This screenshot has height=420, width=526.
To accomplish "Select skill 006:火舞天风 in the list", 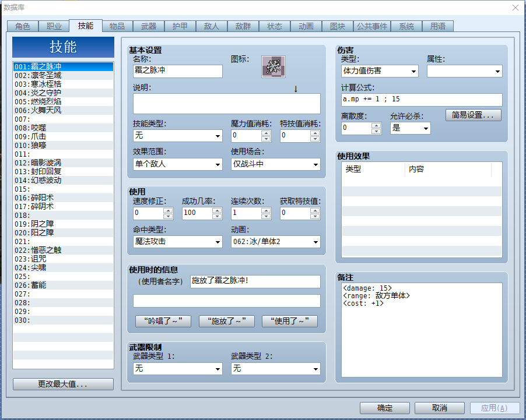I will click(x=63, y=110).
